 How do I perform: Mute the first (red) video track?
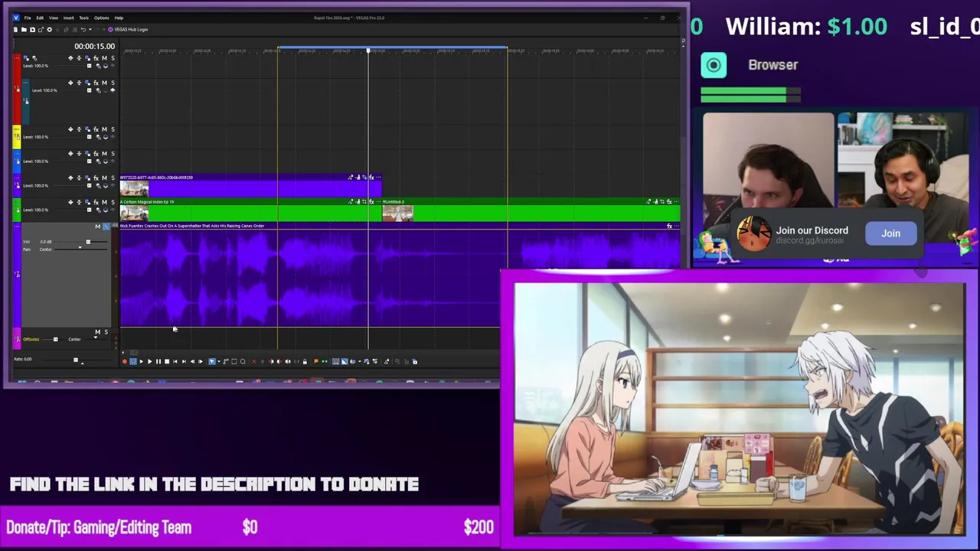[104, 58]
